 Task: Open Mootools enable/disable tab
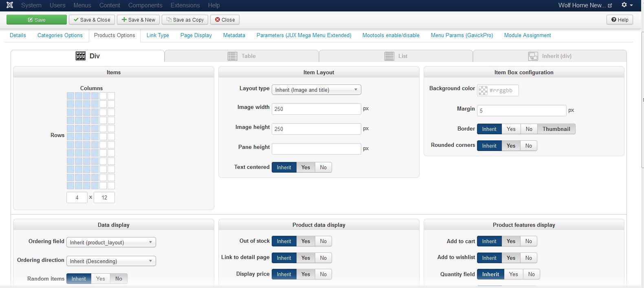tap(391, 35)
